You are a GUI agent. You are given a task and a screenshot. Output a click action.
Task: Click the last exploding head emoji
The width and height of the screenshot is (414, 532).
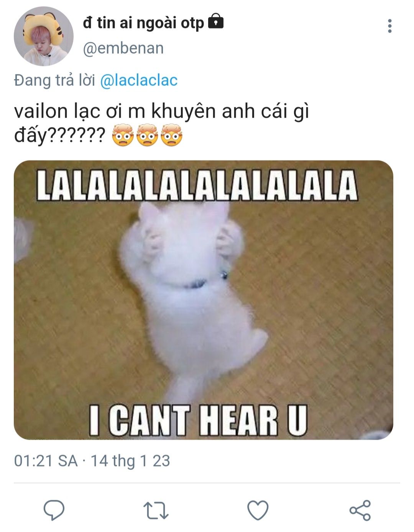pos(171,135)
